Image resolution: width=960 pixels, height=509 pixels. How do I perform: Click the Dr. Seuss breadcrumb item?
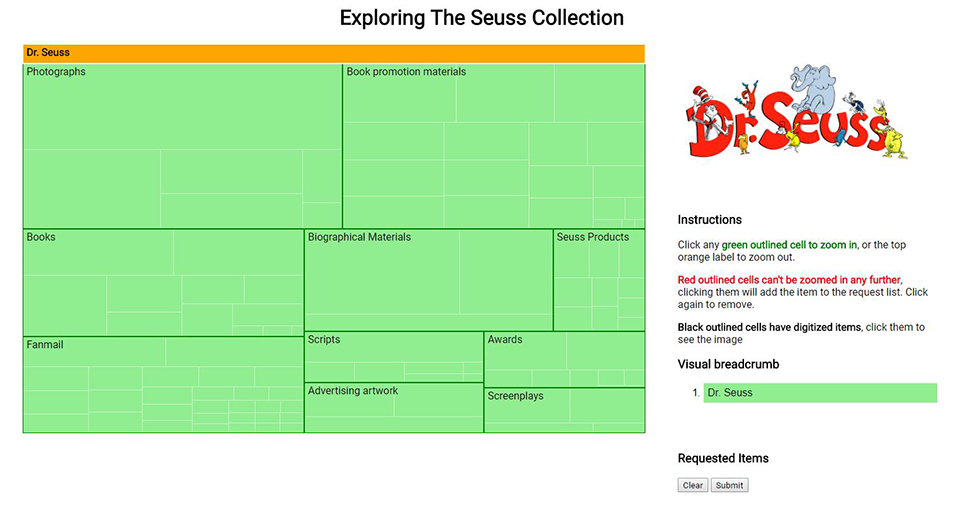(x=819, y=393)
